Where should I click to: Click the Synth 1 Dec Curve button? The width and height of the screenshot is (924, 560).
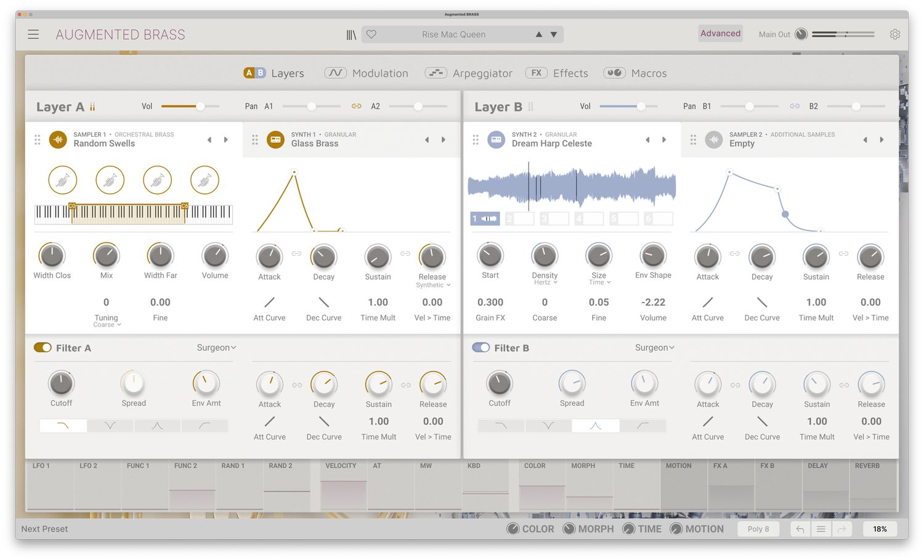coord(323,302)
